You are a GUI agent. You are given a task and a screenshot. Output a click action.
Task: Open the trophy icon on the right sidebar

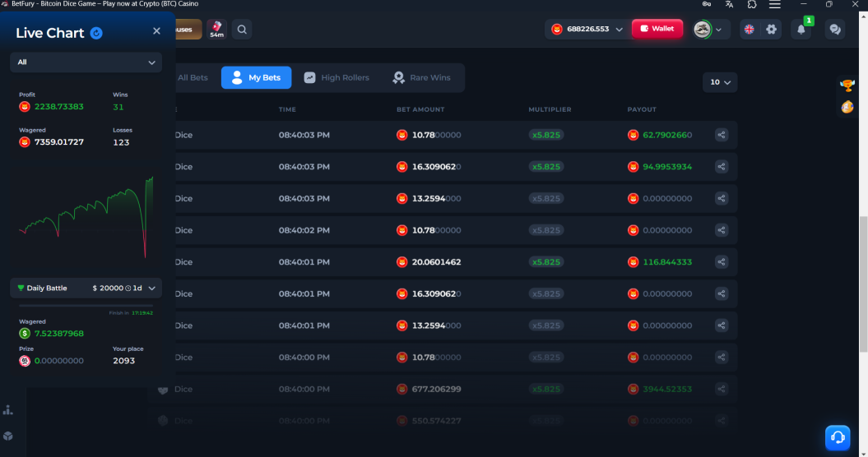847,85
